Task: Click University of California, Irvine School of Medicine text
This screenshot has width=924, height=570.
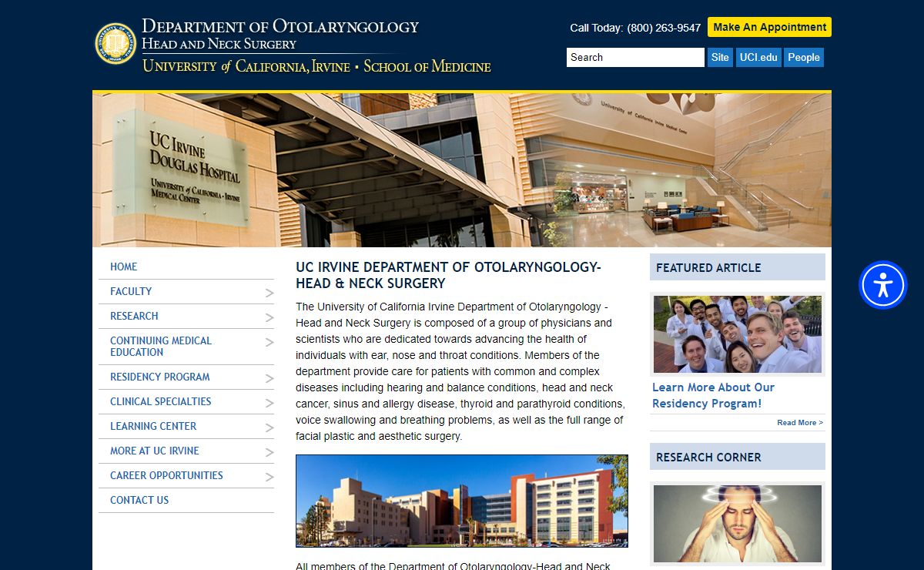Action: pos(316,66)
